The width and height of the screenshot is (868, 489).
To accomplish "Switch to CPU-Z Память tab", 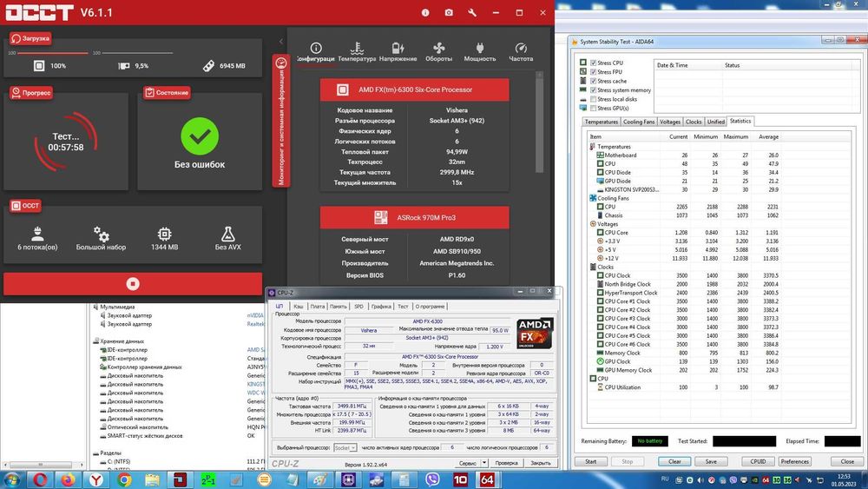I will pyautogui.click(x=339, y=307).
